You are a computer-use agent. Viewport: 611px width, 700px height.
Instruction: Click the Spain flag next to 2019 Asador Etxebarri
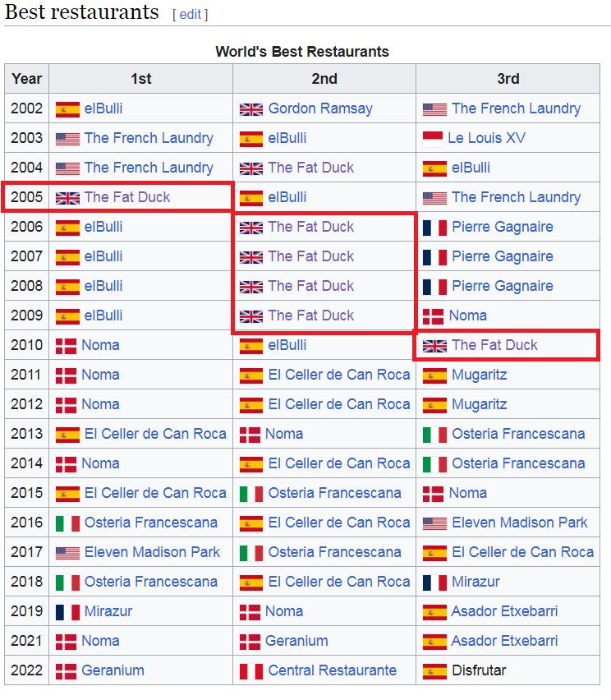(x=434, y=612)
